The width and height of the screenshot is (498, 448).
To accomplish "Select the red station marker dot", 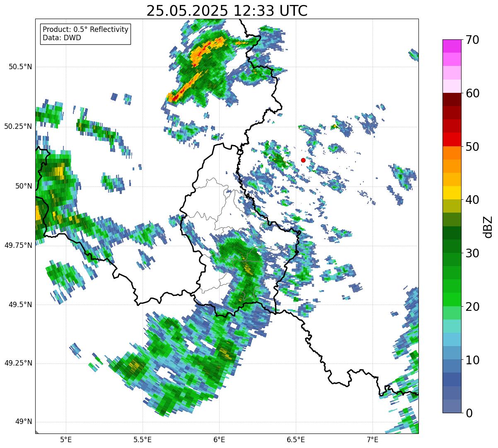I will click(x=303, y=160).
